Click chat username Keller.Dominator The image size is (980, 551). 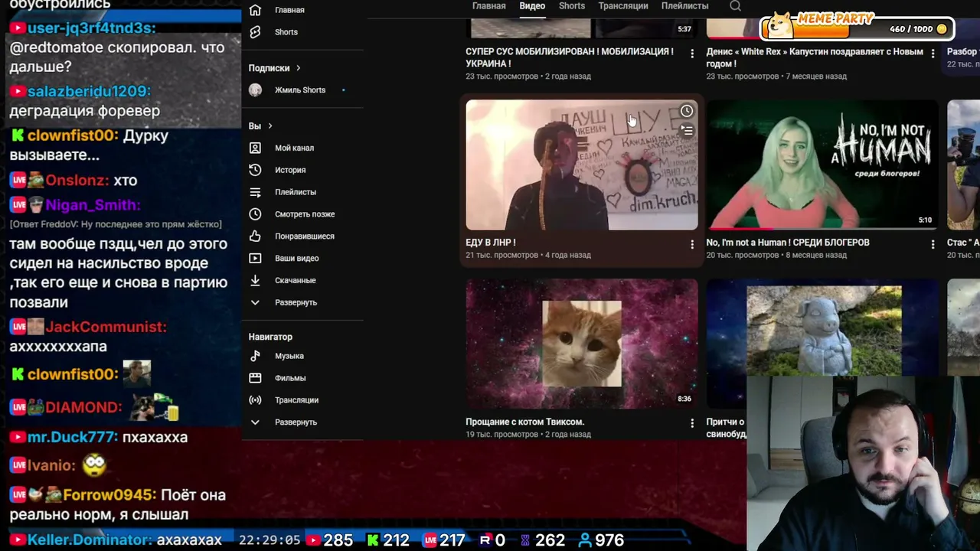click(x=90, y=540)
